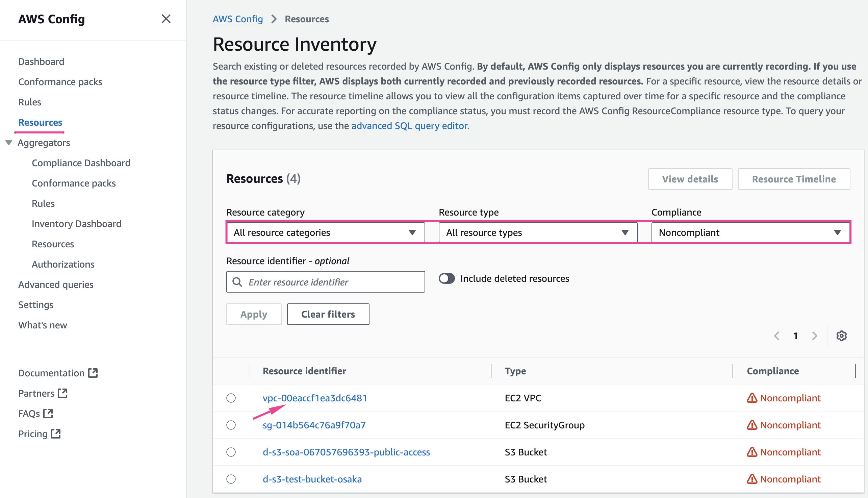This screenshot has width=868, height=498.
Task: Open the Resource type dropdown
Action: (538, 232)
